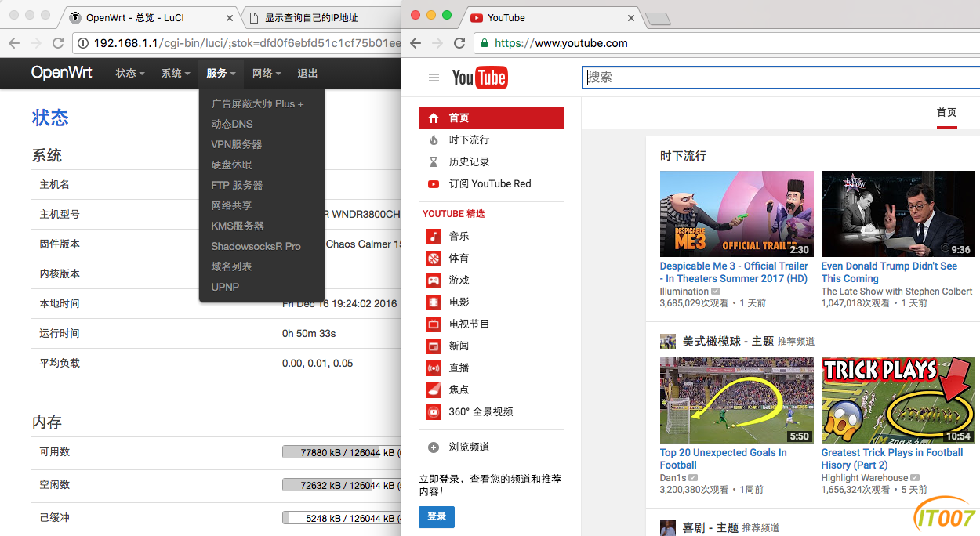The width and height of the screenshot is (980, 536).
Task: Collapse the 服务 dropdown in OpenWrt navbar
Action: (221, 73)
